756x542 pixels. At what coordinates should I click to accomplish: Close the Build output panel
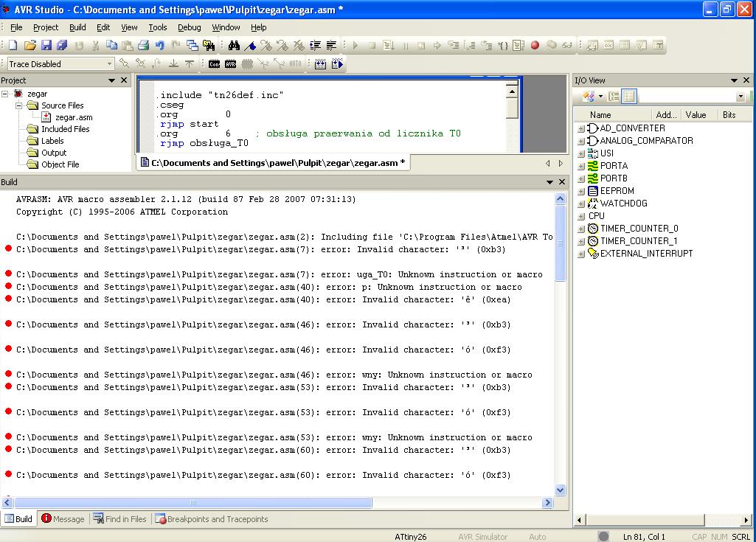561,182
